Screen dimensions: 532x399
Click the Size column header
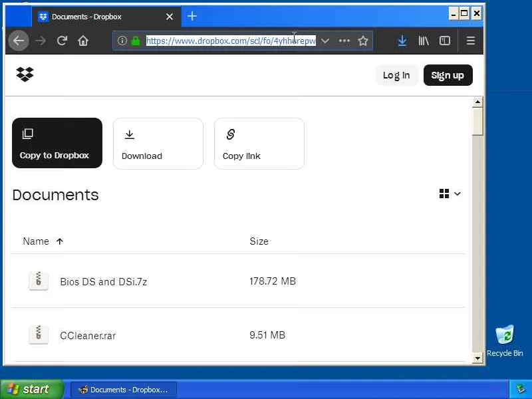click(x=259, y=241)
